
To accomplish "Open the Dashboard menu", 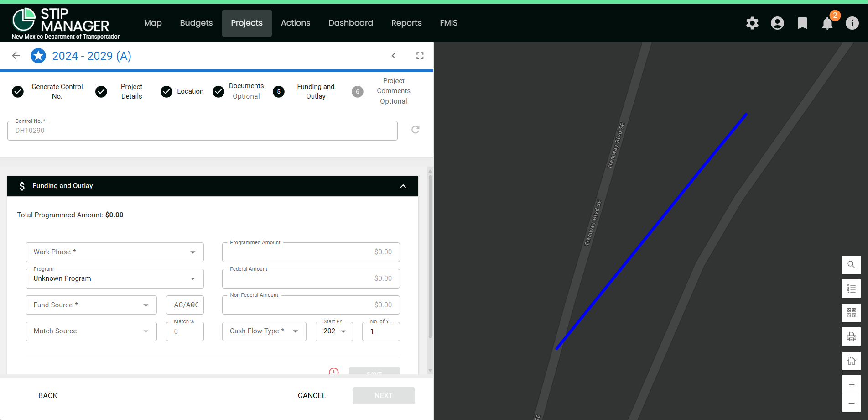I will [x=351, y=23].
